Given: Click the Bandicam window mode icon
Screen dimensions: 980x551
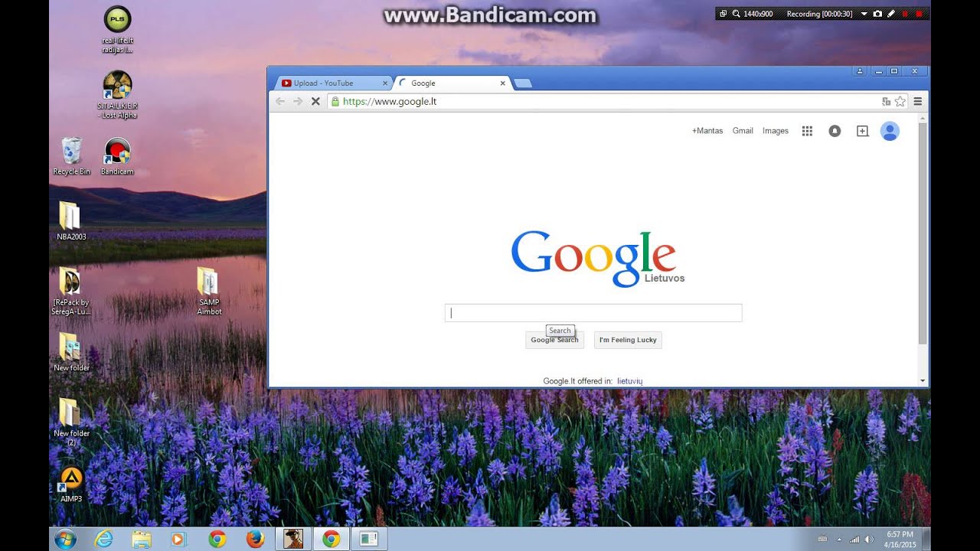Looking at the screenshot, I should [x=724, y=14].
